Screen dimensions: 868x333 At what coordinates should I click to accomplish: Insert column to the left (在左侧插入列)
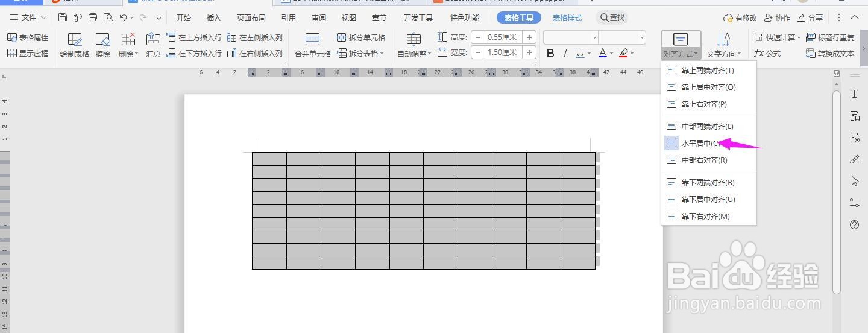coord(255,37)
